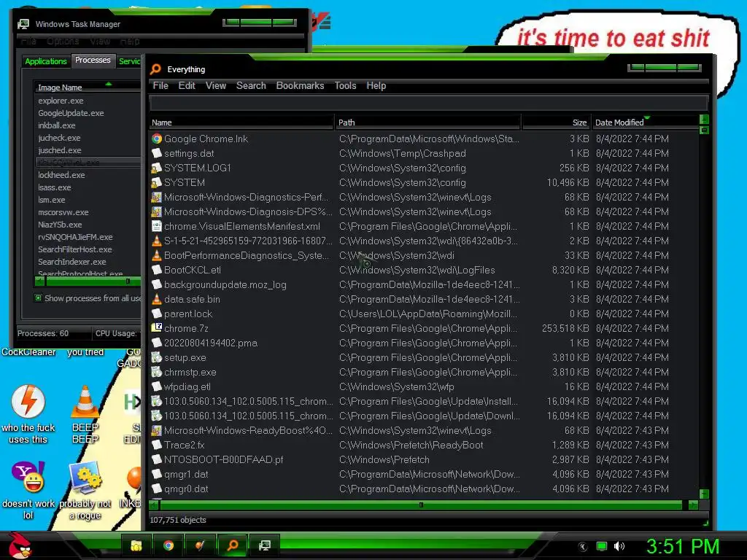Select the 20220804194402.pma file row

(424, 343)
